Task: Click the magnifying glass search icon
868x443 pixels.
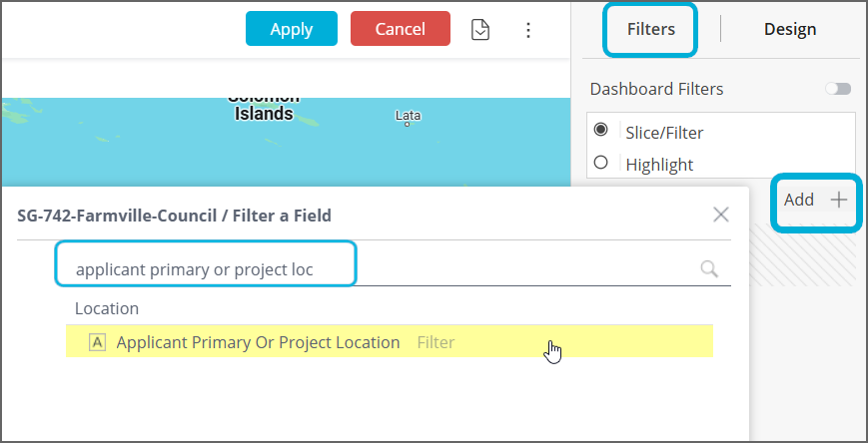Action: (709, 268)
